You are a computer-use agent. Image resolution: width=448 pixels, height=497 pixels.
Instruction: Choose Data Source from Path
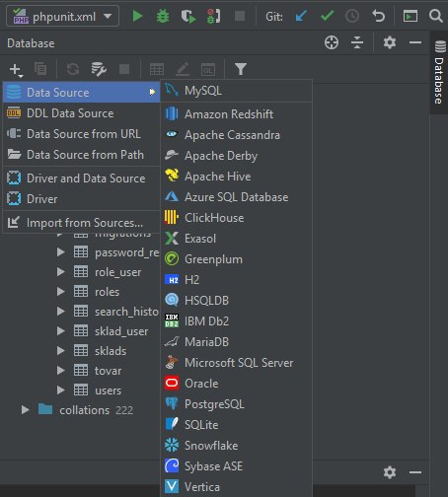[81, 155]
